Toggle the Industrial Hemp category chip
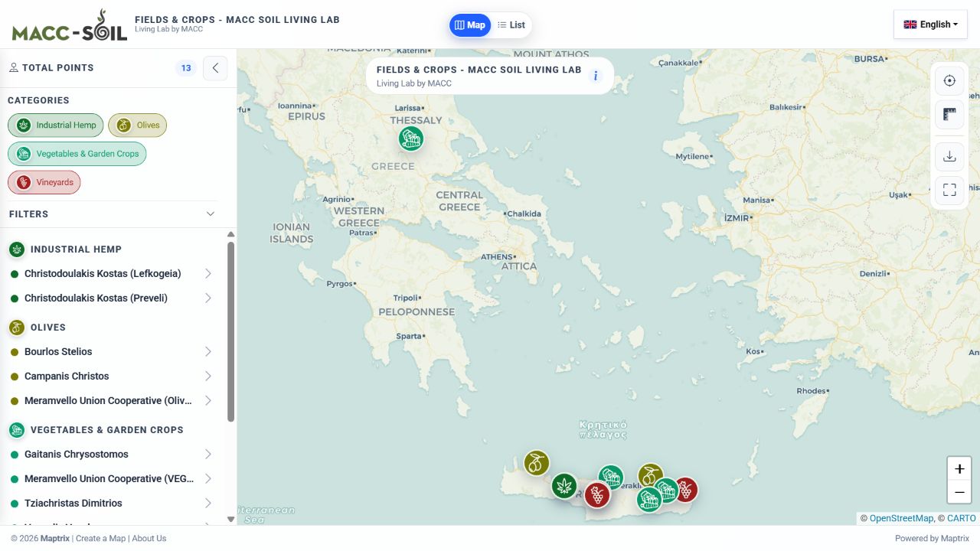The height and width of the screenshot is (551, 980). click(56, 126)
